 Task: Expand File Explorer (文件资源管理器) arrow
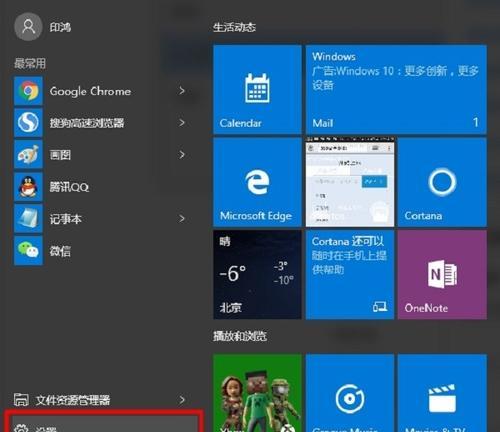tap(182, 400)
